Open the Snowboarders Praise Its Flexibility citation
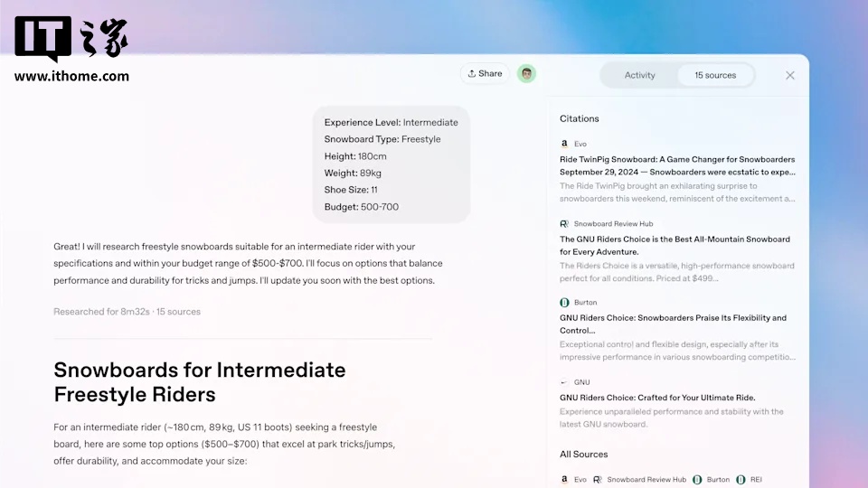This screenshot has width=868, height=488. [x=673, y=324]
